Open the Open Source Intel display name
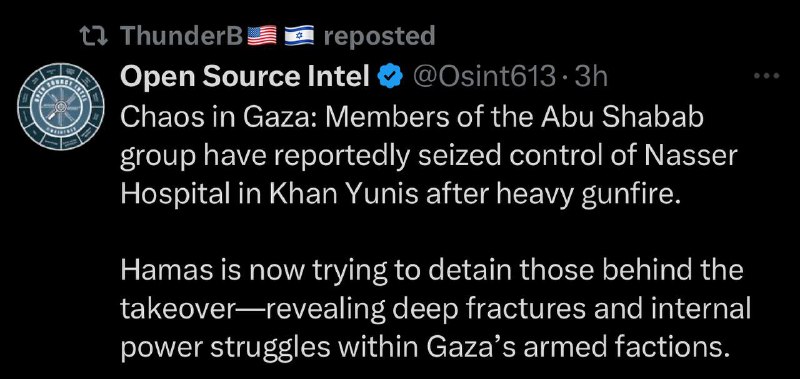The width and height of the screenshot is (800, 379). pyautogui.click(x=245, y=77)
